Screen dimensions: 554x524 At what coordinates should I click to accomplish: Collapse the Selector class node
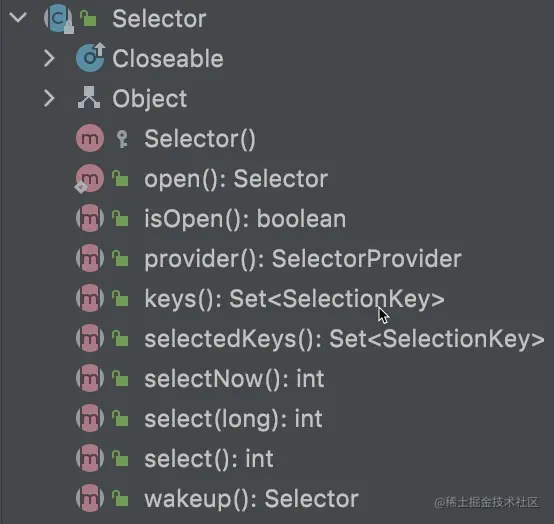(x=18, y=17)
